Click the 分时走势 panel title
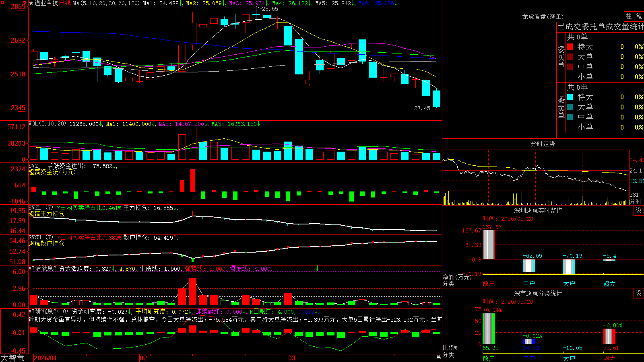 (543, 144)
